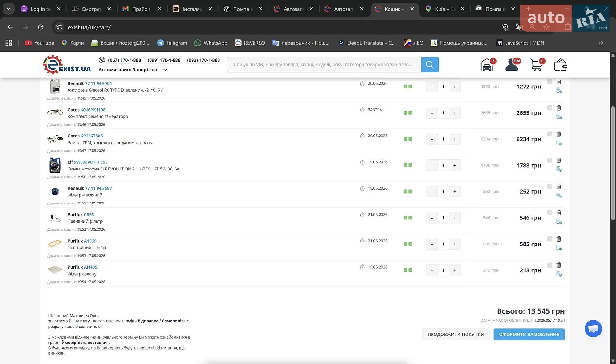616x364 pixels.
Task: Go back to the previous page
Action: tap(10, 27)
